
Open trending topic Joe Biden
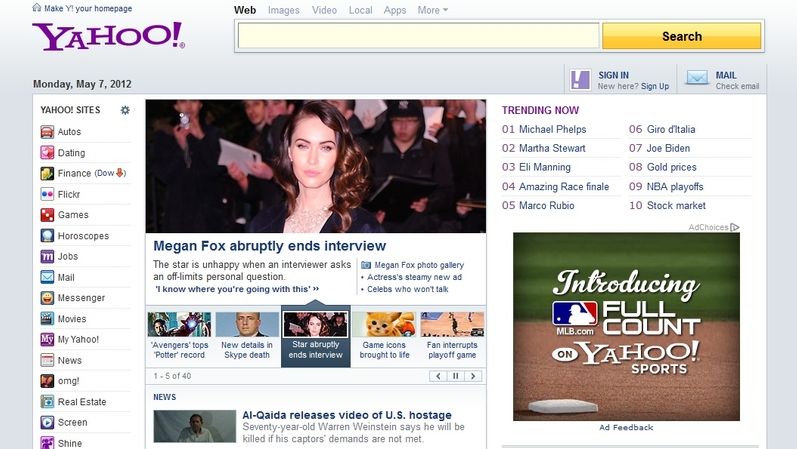pos(668,148)
